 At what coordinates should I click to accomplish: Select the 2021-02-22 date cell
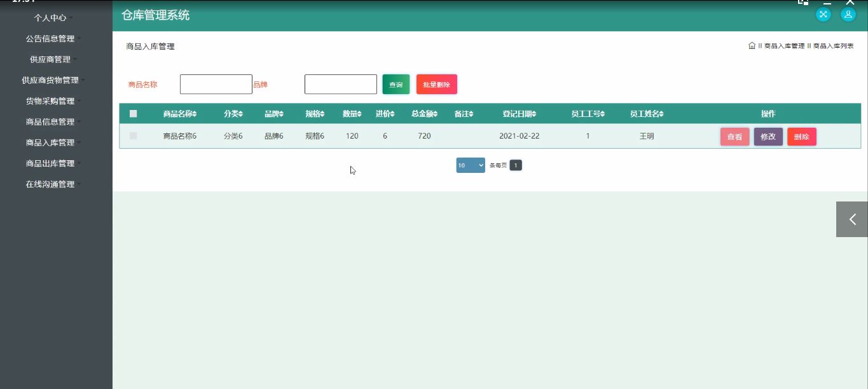tap(520, 136)
